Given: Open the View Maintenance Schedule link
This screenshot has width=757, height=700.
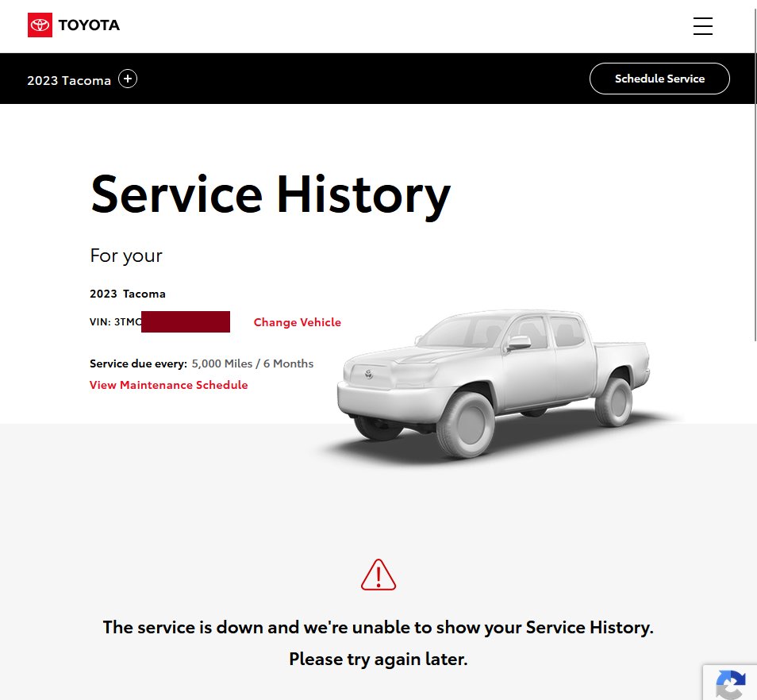Looking at the screenshot, I should (x=168, y=385).
